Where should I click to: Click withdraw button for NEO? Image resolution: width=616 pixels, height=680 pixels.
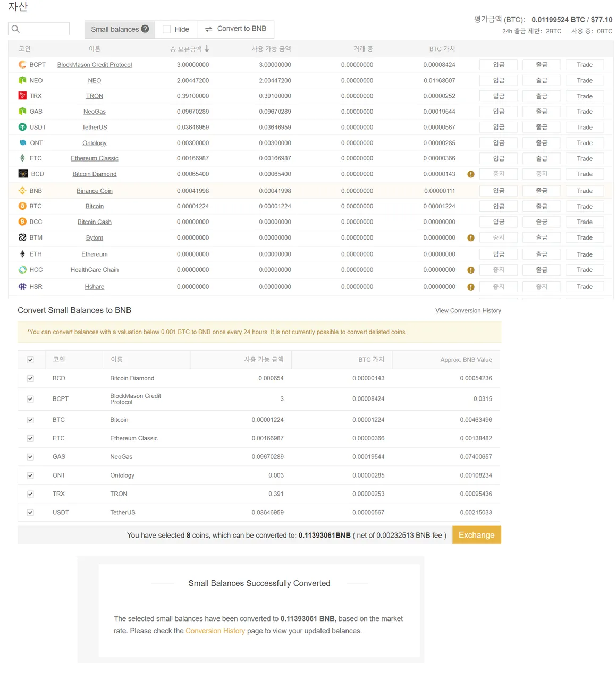point(542,80)
